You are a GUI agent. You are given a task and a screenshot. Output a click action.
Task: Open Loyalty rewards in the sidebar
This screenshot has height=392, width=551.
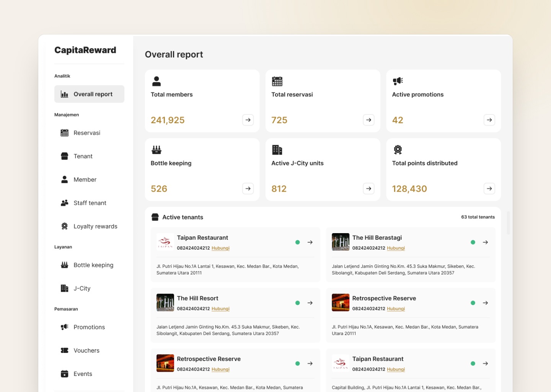pyautogui.click(x=89, y=226)
